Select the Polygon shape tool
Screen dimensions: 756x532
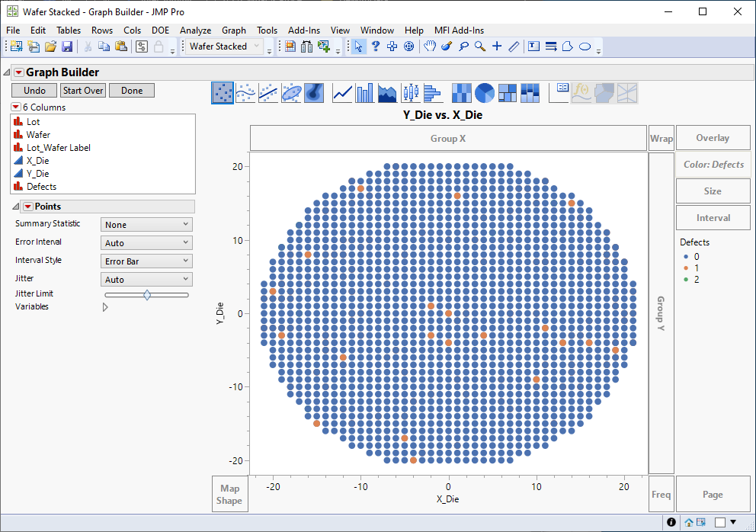point(568,46)
